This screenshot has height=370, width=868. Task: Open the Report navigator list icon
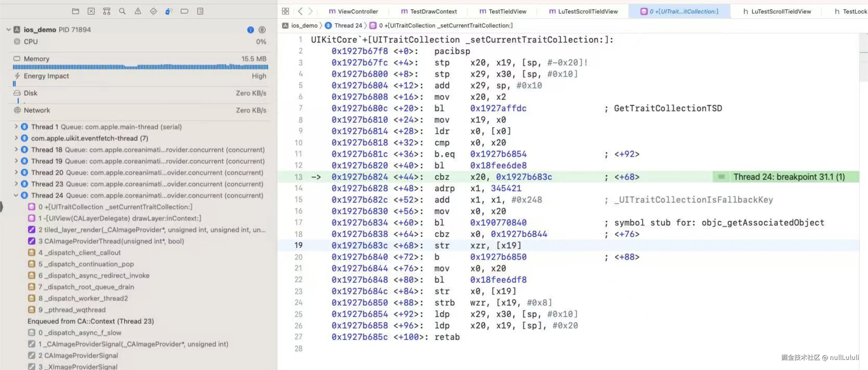200,11
